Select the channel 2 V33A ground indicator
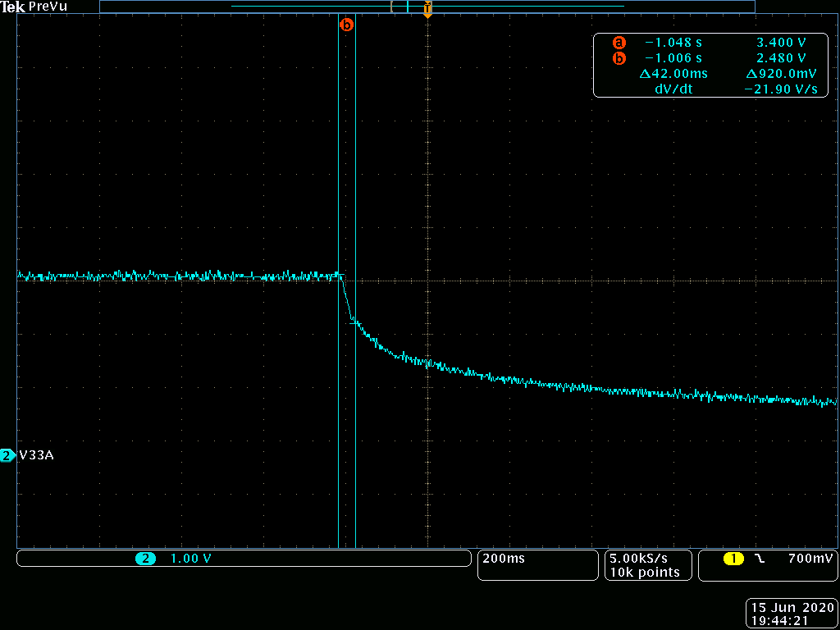The image size is (840, 630). coord(7,456)
